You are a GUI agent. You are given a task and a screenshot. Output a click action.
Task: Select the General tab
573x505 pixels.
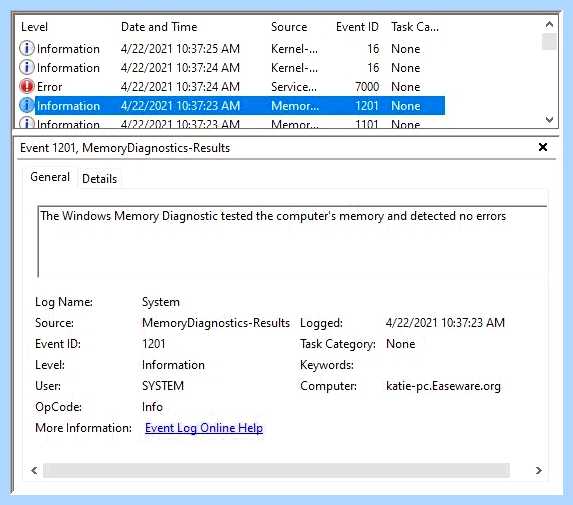point(50,177)
